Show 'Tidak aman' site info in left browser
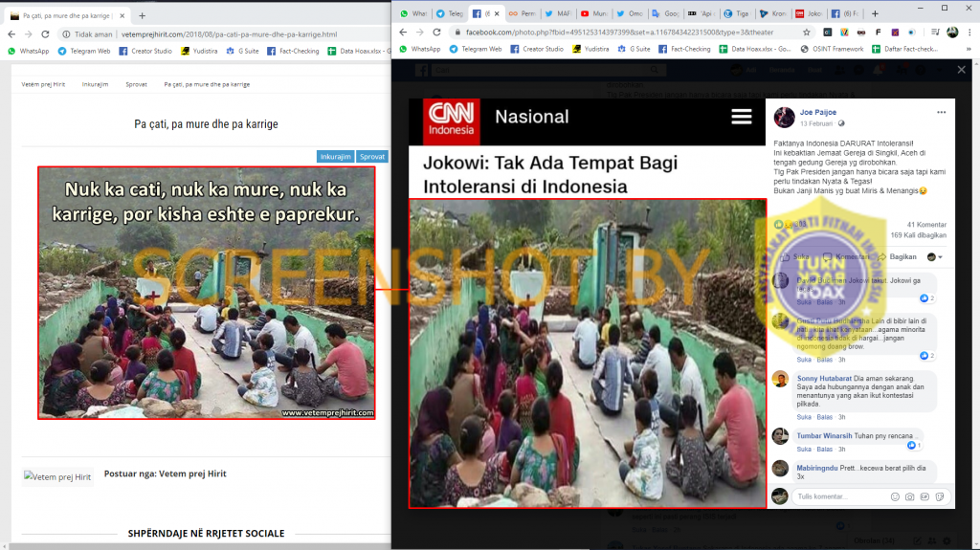Screen dimensions: 980x550 (x=87, y=34)
